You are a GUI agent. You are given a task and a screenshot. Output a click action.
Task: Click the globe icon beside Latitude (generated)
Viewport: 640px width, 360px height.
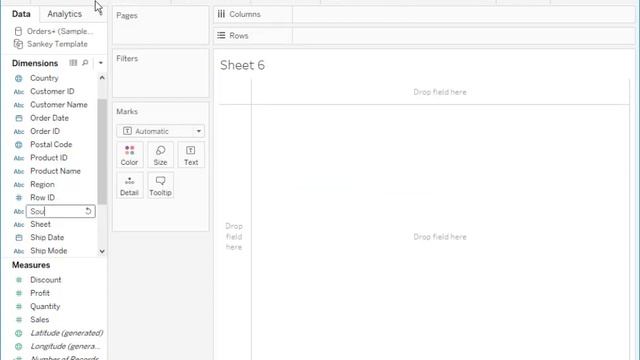pyautogui.click(x=19, y=333)
